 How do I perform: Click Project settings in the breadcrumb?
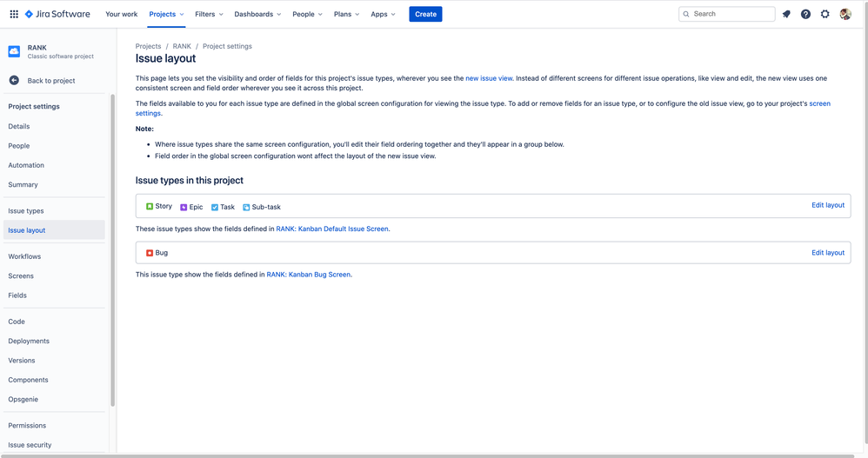[227, 46]
